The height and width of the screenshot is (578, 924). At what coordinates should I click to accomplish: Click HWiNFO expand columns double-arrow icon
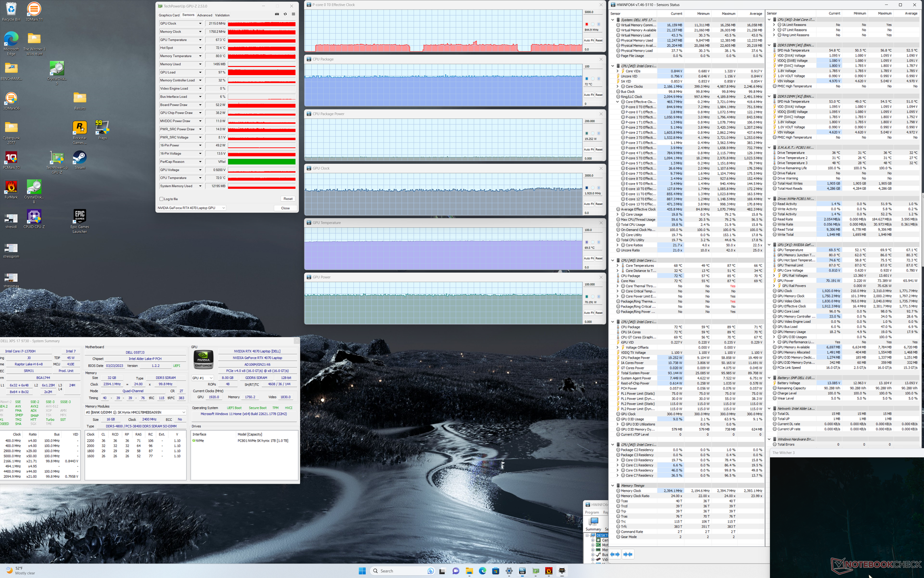tap(615, 554)
